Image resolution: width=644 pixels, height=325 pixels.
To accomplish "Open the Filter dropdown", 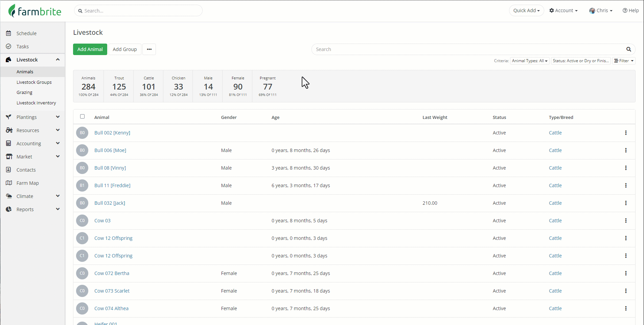I will 624,61.
